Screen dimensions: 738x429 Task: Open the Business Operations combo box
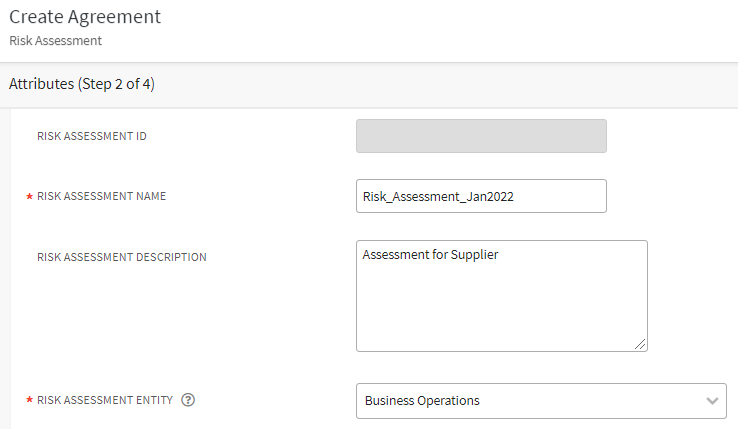[540, 401]
